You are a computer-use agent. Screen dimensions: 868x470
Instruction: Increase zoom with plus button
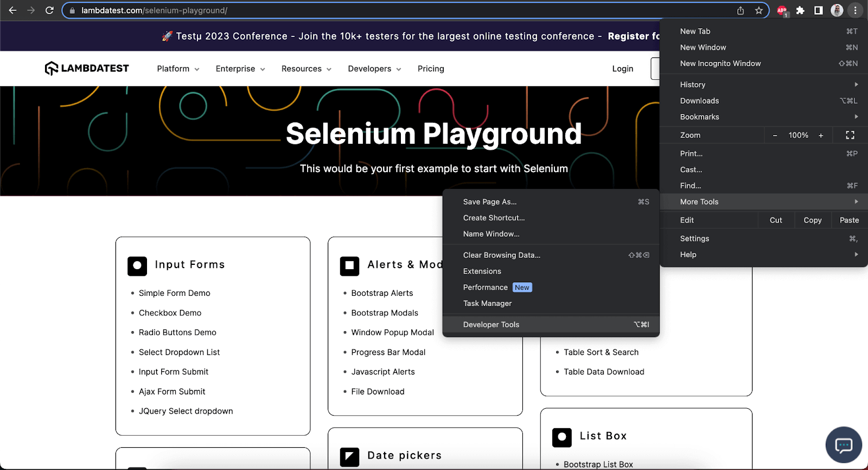tap(821, 136)
